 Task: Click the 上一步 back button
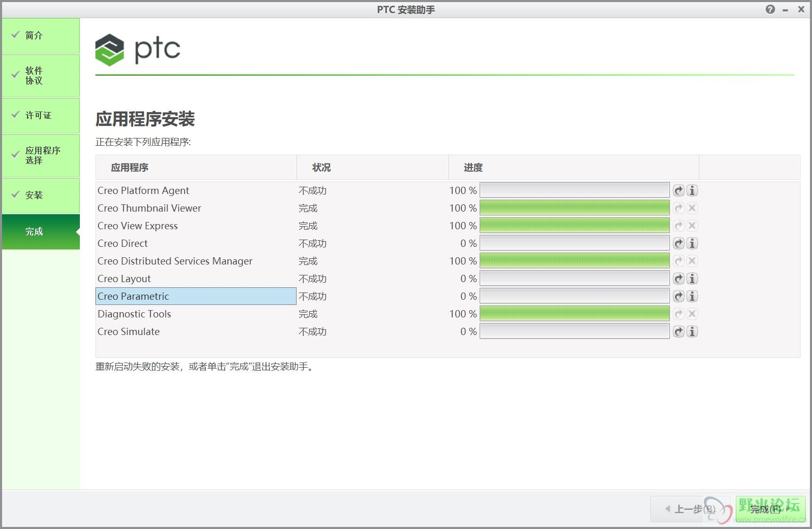690,509
